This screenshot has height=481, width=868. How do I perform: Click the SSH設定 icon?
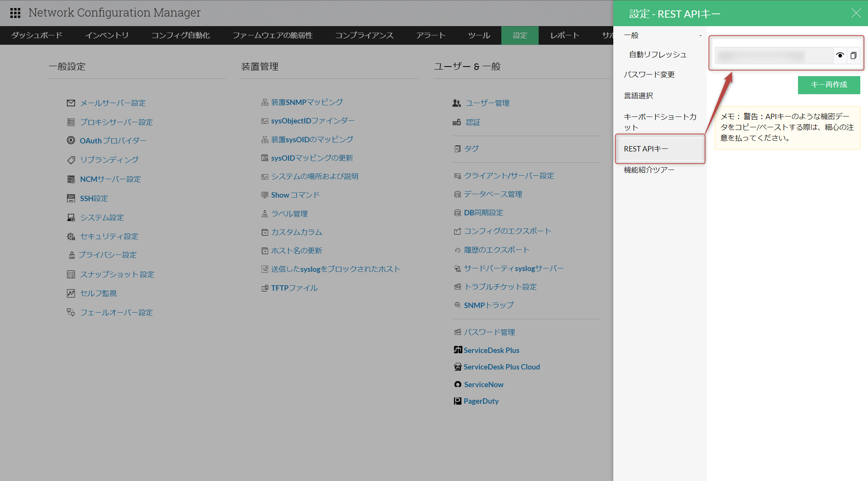[71, 198]
